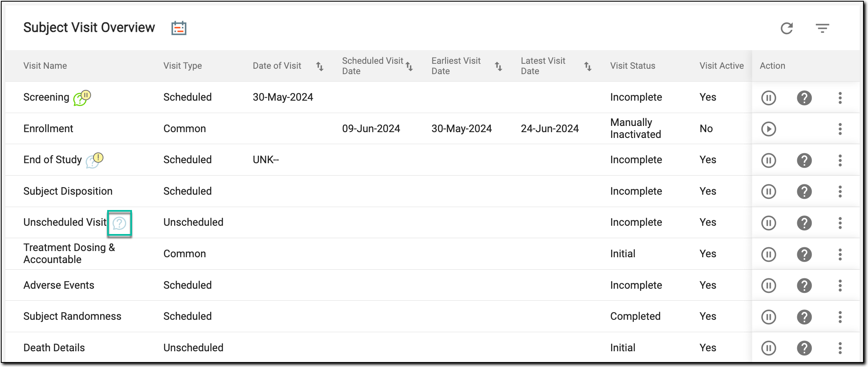868x367 pixels.
Task: Open the question mark icon for Treatment Dosing
Action: click(x=804, y=254)
